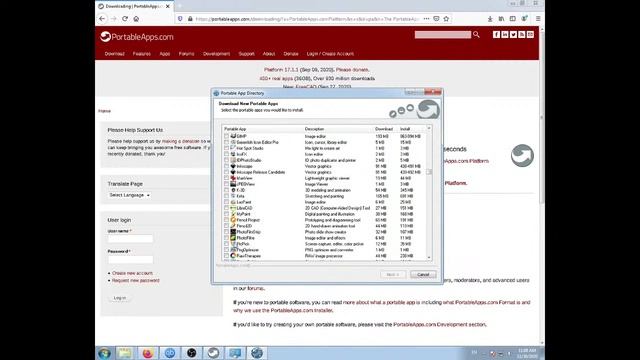Open the Create new account link
This screenshot has width=640, height=360.
click(132, 273)
